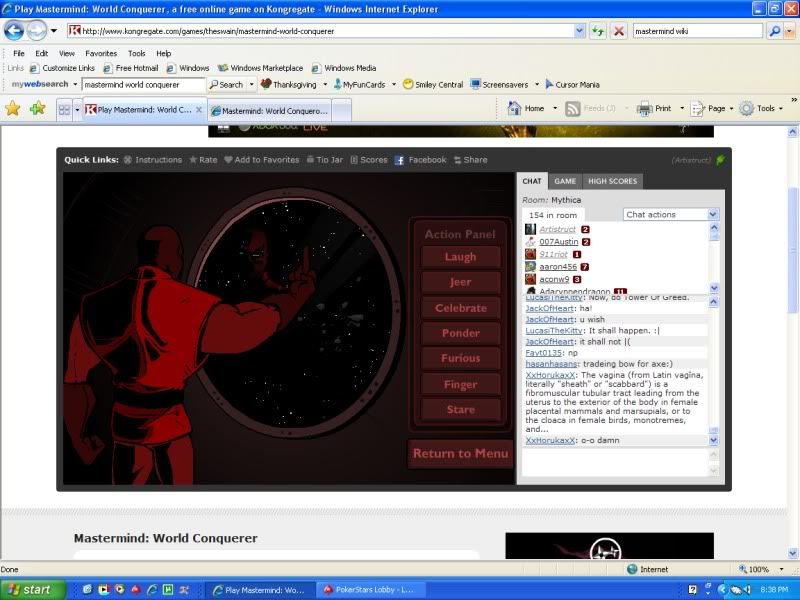Open the recent pages dropdown next to Forward
This screenshot has width=800, height=600.
(54, 31)
